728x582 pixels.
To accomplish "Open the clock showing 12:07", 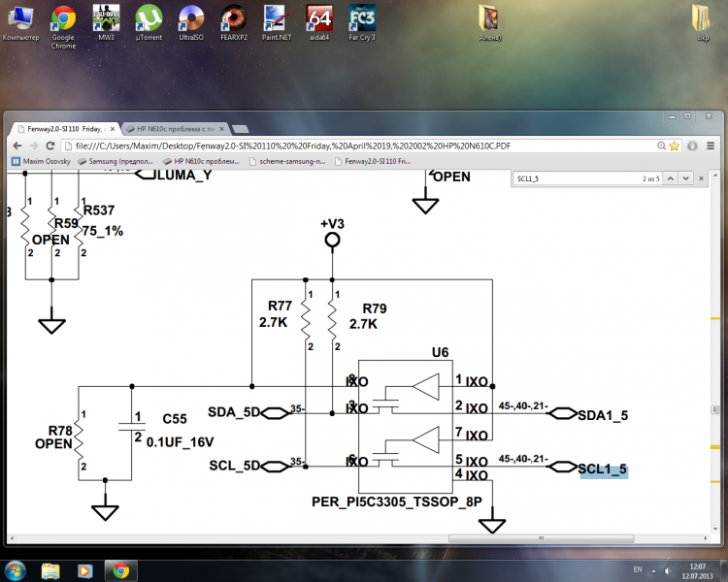I will pyautogui.click(x=697, y=571).
